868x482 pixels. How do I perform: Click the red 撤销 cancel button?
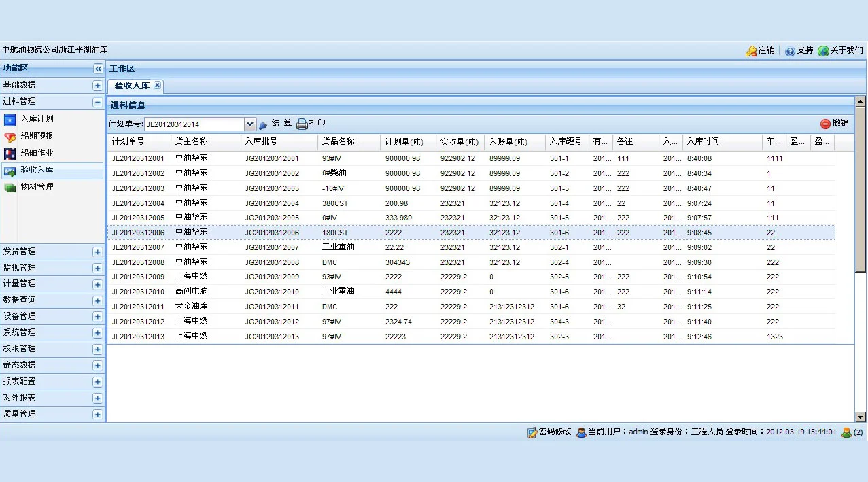834,124
